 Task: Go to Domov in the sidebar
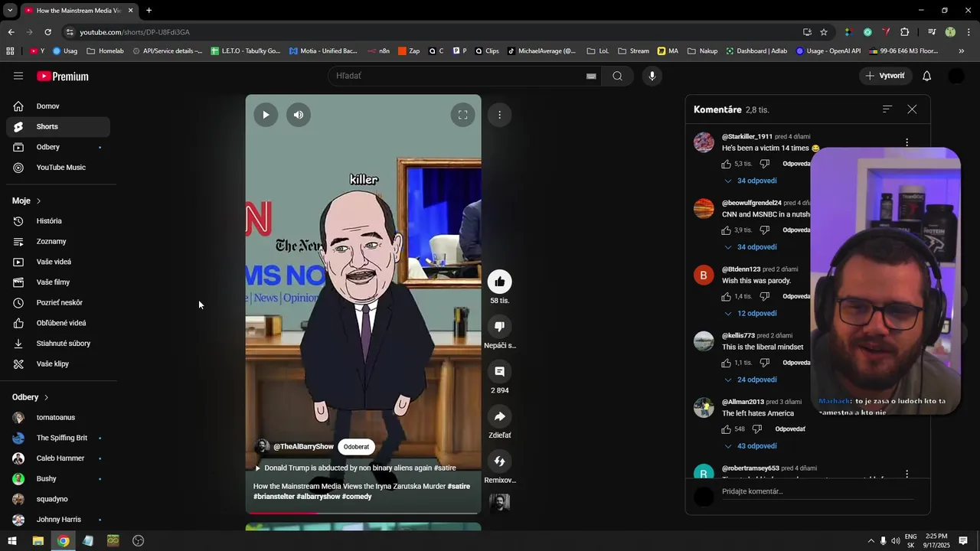(x=58, y=106)
